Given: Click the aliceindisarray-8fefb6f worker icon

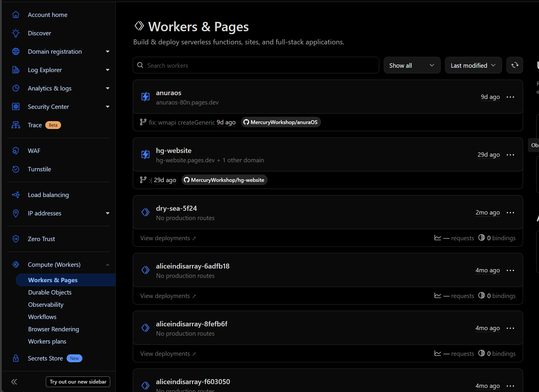Looking at the screenshot, I should click(x=145, y=328).
